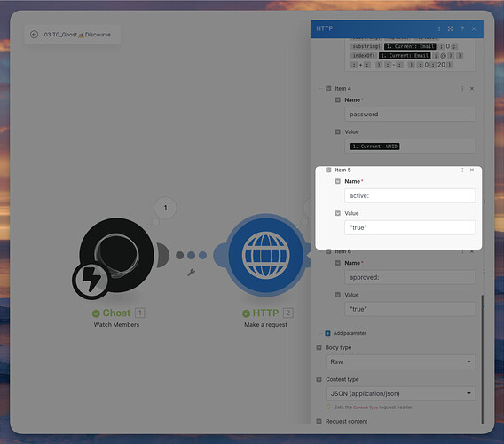Click the 'Item 4' heading text

click(343, 88)
